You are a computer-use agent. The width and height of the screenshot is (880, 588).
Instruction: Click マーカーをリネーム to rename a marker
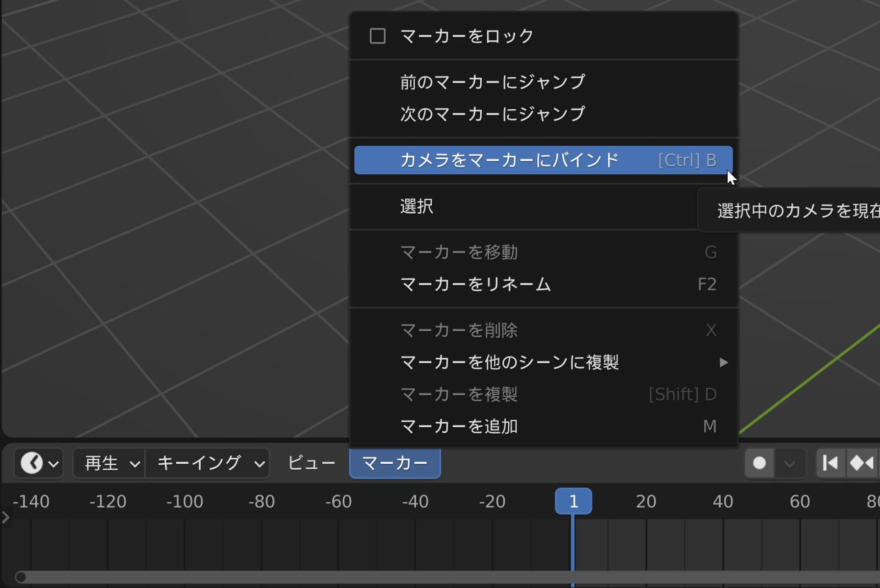[476, 284]
